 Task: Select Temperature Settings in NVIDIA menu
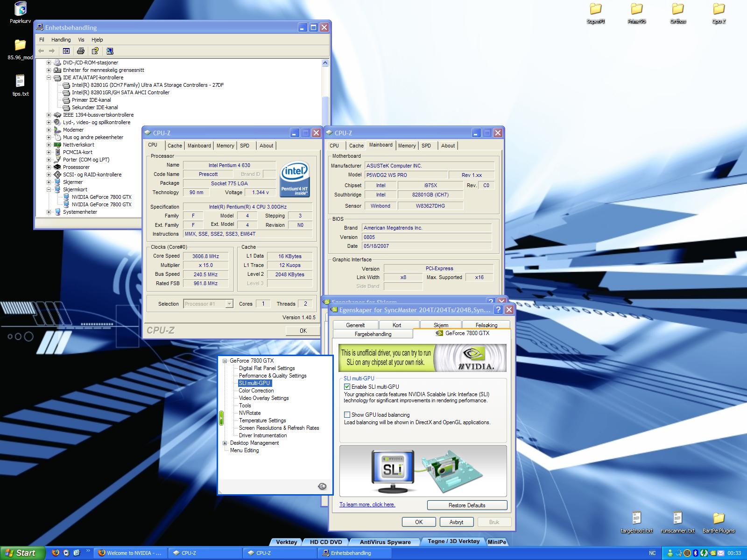coord(262,420)
